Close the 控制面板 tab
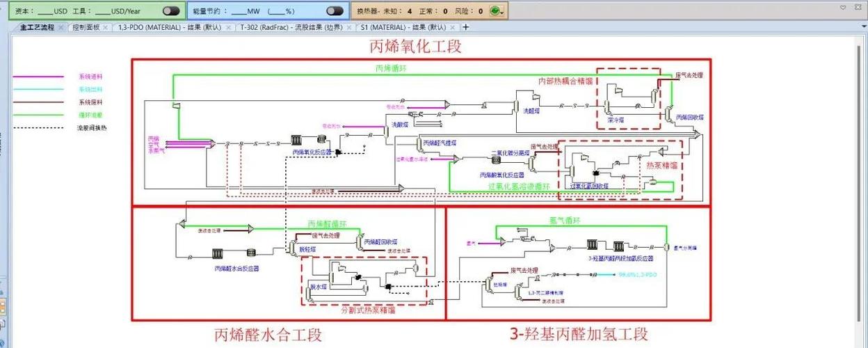868x348 pixels. (x=107, y=28)
